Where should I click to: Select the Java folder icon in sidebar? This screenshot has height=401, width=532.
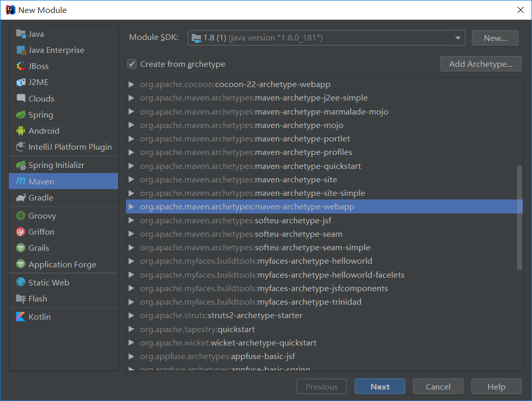[21, 34]
